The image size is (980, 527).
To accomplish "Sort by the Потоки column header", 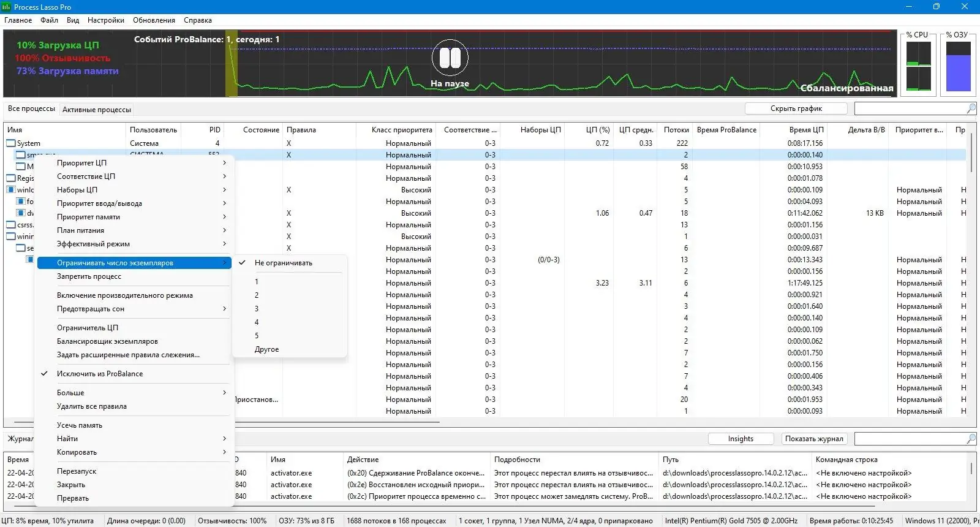I will tap(676, 130).
